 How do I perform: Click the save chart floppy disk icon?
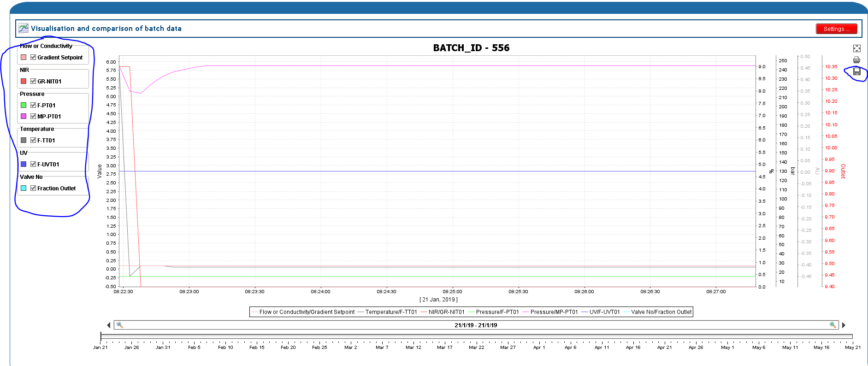pos(857,71)
